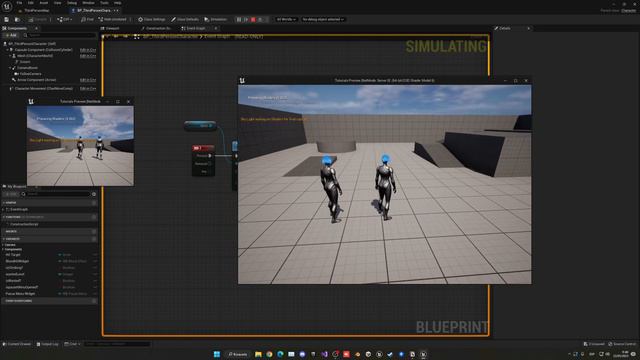Advance the simulation by one frame
The width and height of the screenshot is (640, 360).
(x=246, y=19)
